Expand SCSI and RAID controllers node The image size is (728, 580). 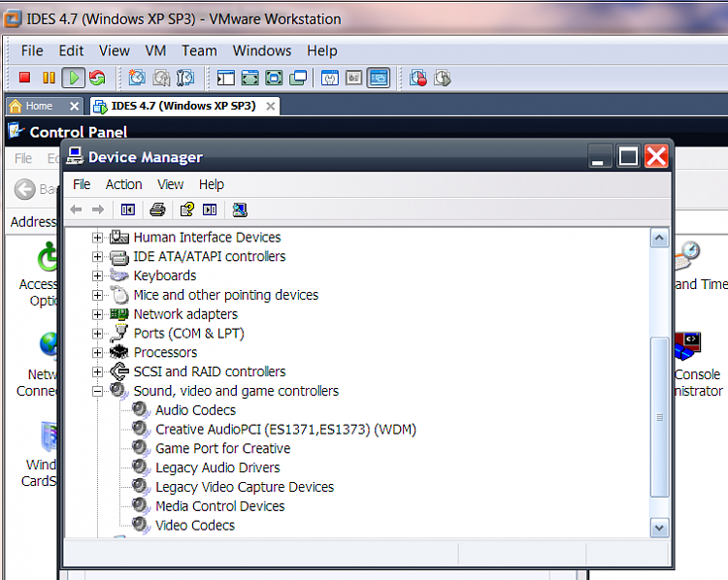coord(97,371)
